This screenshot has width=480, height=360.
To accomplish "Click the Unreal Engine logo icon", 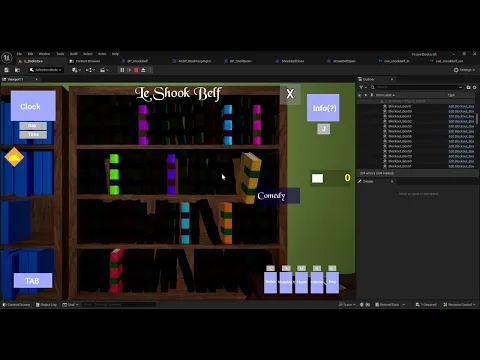I will pos(7,58).
